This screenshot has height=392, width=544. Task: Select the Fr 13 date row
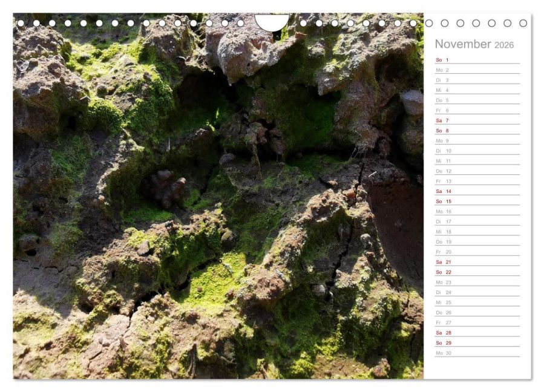[x=477, y=181]
